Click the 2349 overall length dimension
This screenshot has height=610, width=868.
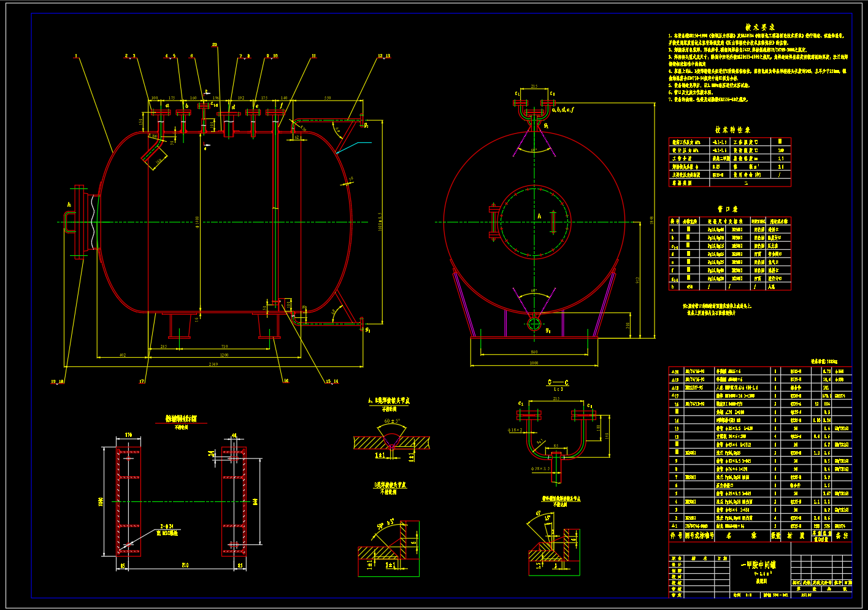pos(213,365)
